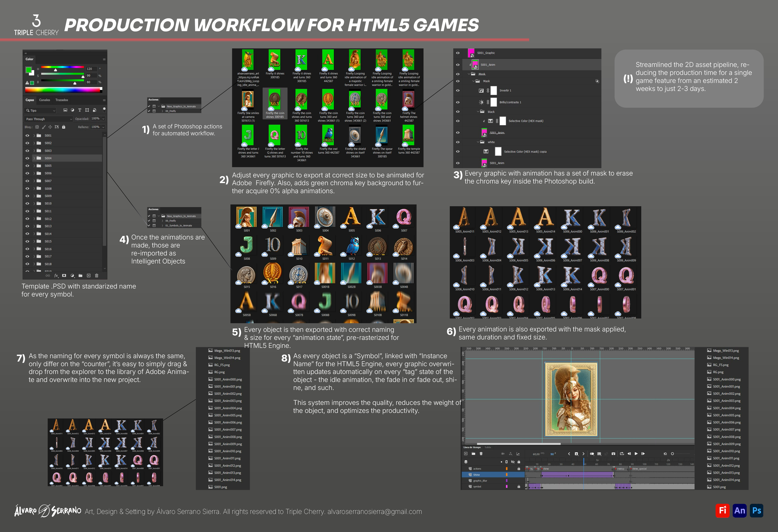This screenshot has height=532, width=778.
Task: Hide the S004 layer group
Action: 27,158
